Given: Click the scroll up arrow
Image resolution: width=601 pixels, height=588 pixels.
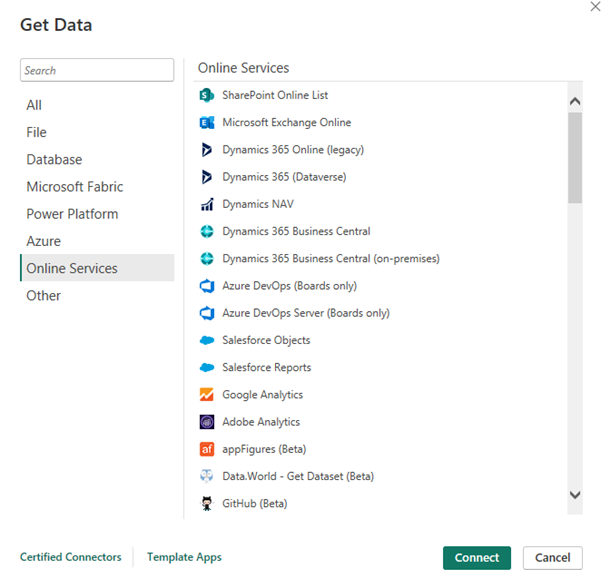Looking at the screenshot, I should [575, 101].
